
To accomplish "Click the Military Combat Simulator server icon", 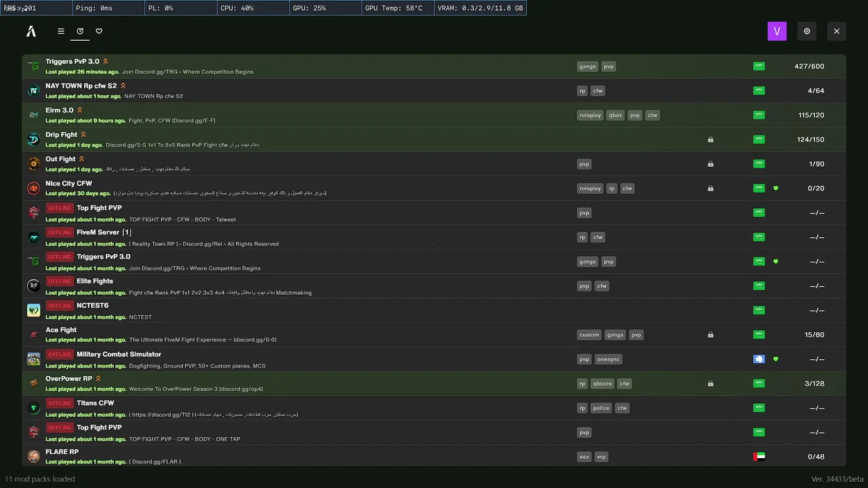I will [34, 359].
